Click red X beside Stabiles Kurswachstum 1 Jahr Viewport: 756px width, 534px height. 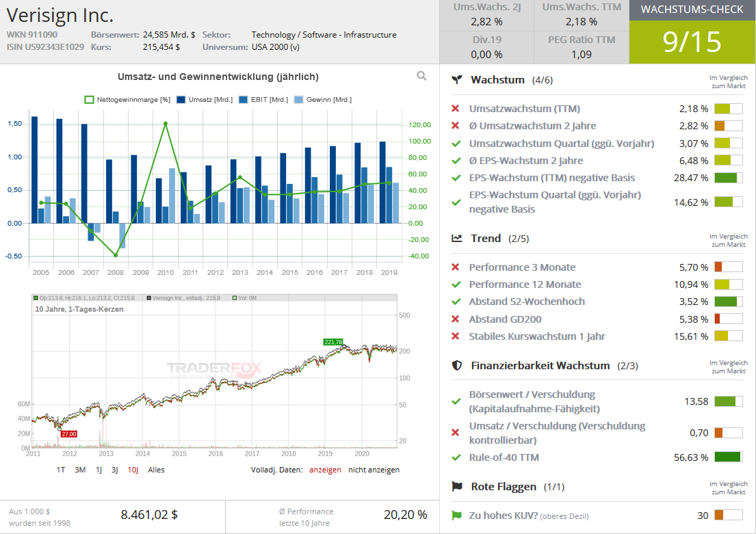pyautogui.click(x=455, y=336)
